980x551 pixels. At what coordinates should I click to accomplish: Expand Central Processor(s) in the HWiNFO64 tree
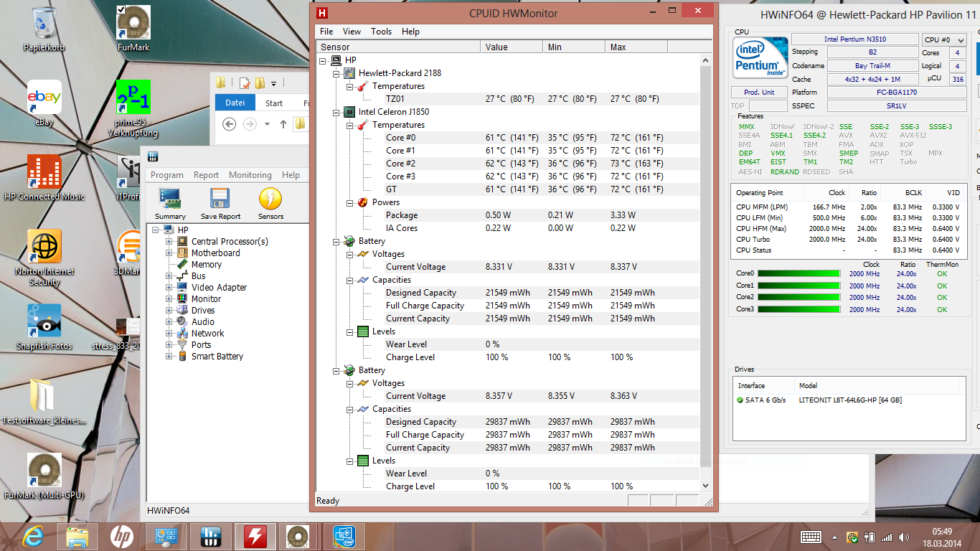pyautogui.click(x=169, y=242)
